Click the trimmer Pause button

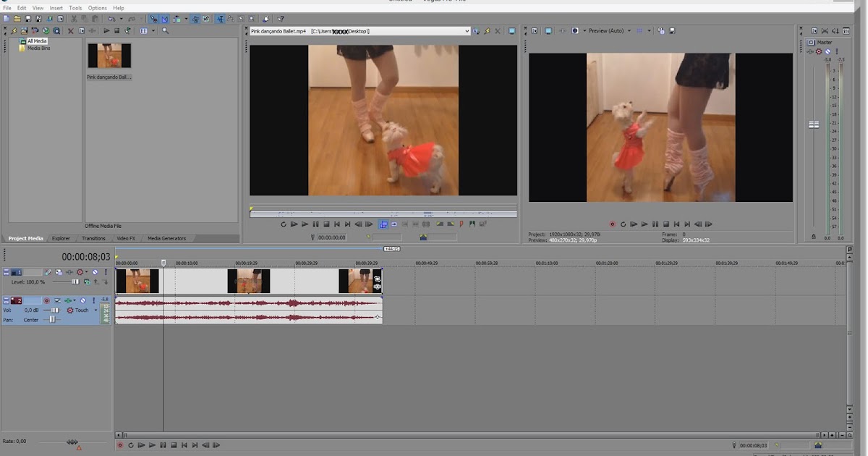[315, 224]
